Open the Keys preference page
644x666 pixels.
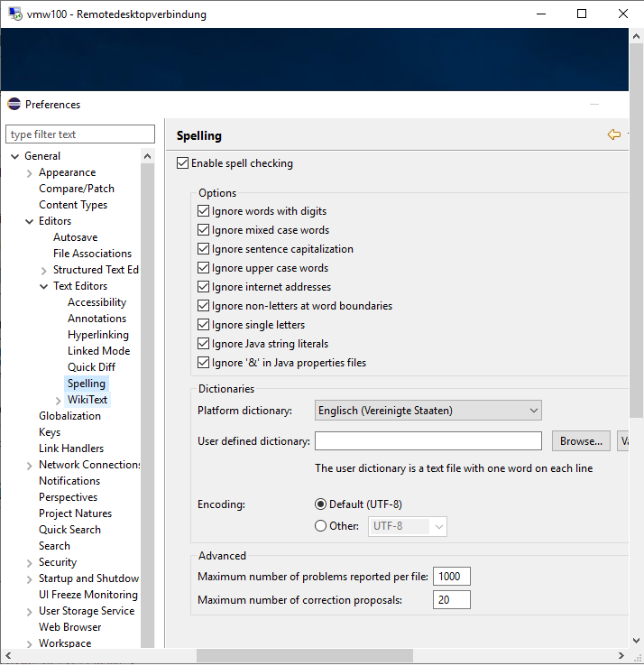(50, 432)
